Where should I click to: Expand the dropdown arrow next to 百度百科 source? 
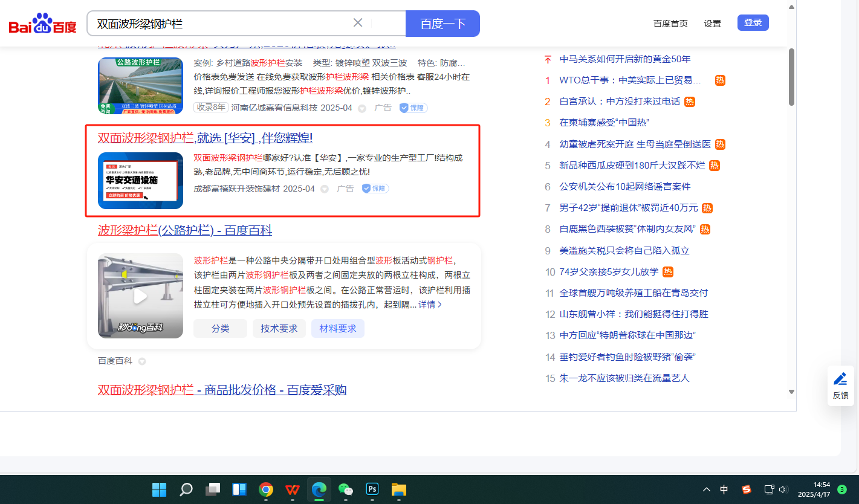click(x=142, y=361)
